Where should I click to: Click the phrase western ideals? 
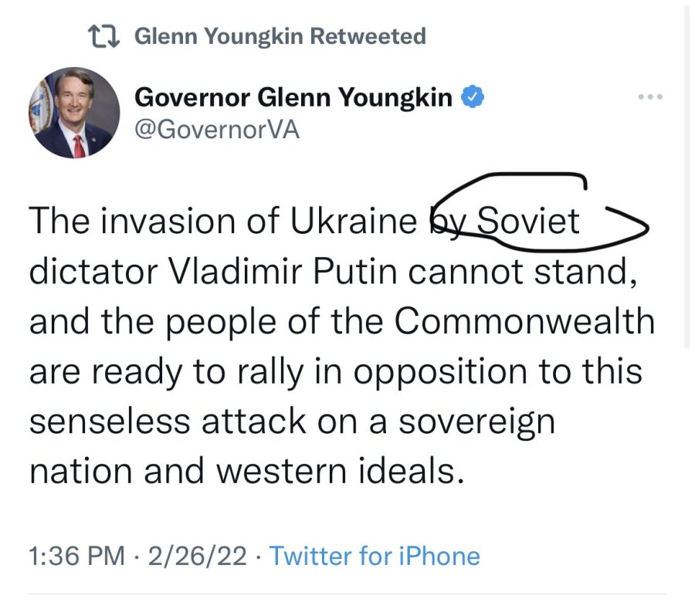pos(341,470)
